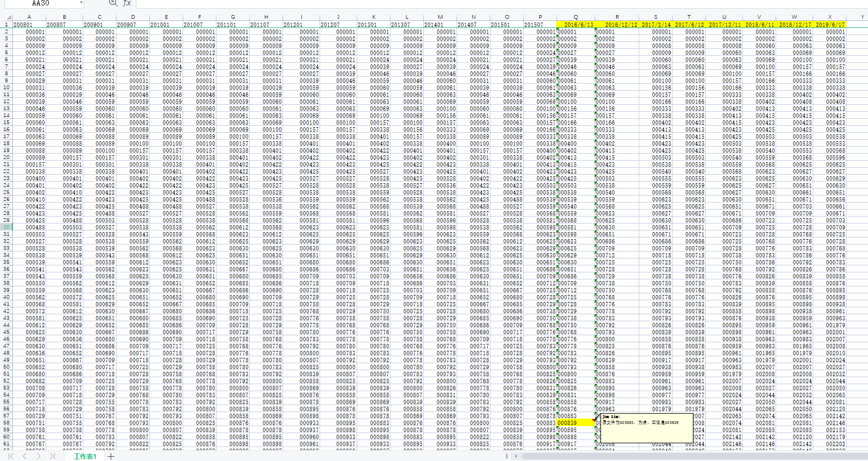Viewport: 868px width, 461px height.
Task: Click the tab bar splitter handle
Action: pyautogui.click(x=507, y=456)
